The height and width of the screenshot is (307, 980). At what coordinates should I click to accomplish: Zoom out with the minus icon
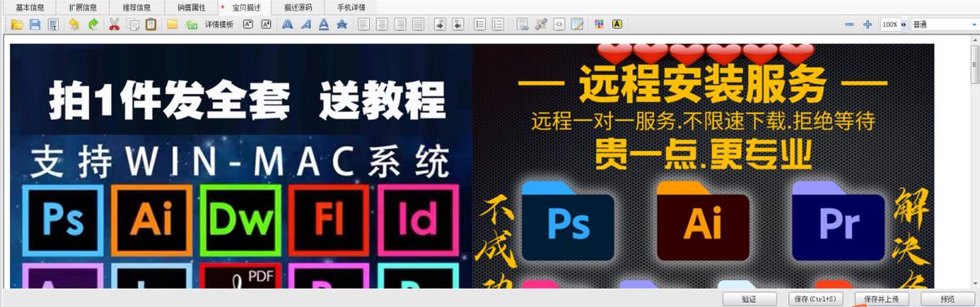point(850,24)
